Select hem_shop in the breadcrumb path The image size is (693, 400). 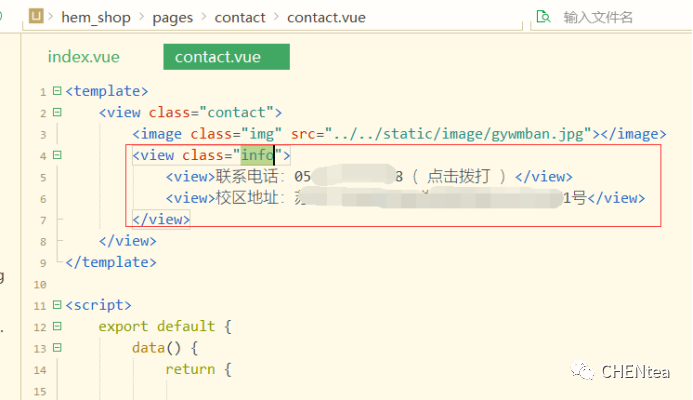point(96,17)
